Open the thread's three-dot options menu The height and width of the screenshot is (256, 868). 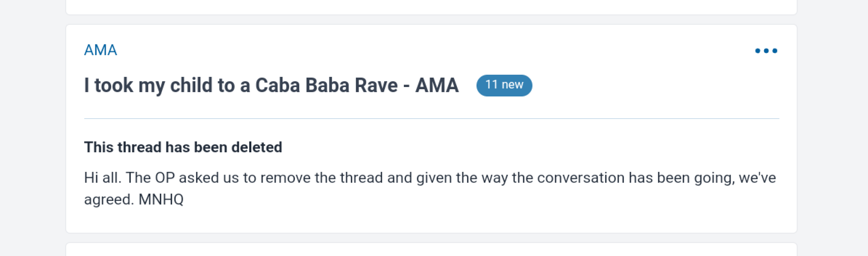[766, 51]
